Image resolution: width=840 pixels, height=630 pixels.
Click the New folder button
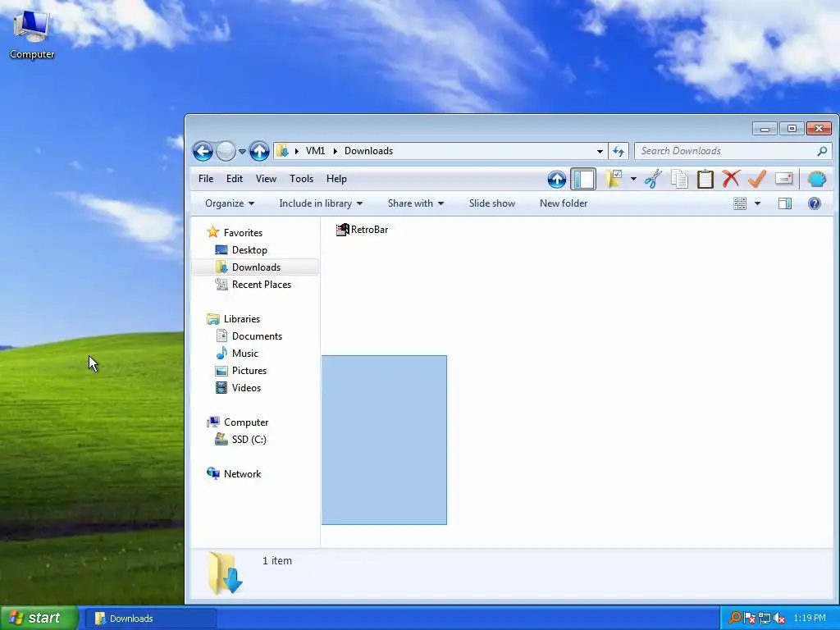click(563, 203)
